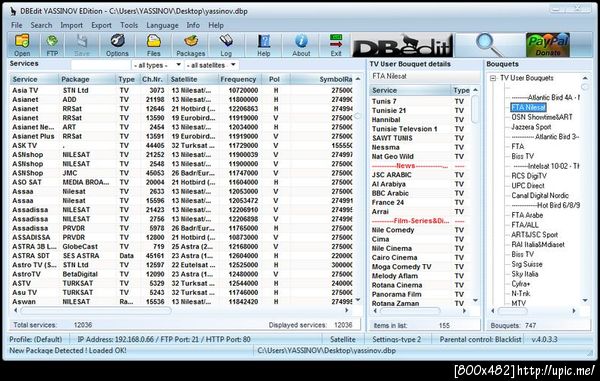Click the DBedit logo banner

click(x=403, y=45)
